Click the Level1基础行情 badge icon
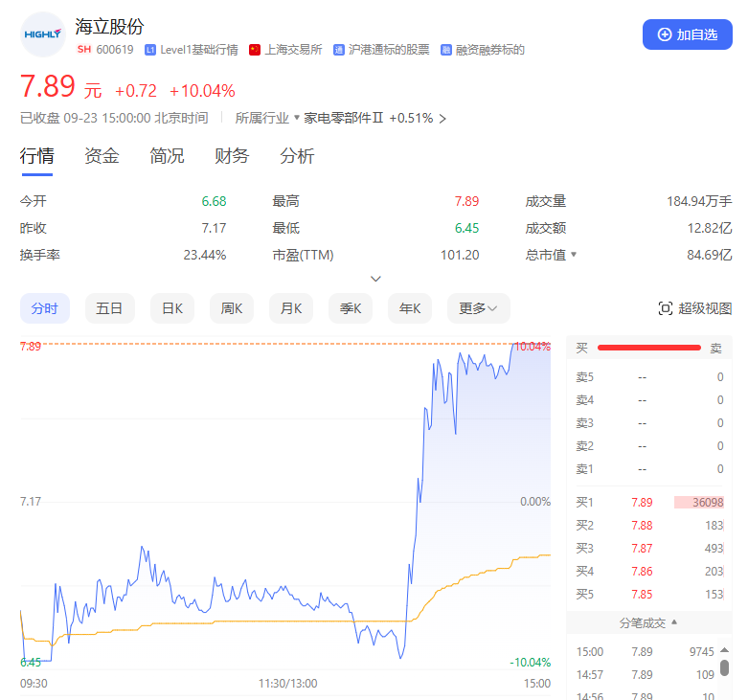 tap(150, 50)
